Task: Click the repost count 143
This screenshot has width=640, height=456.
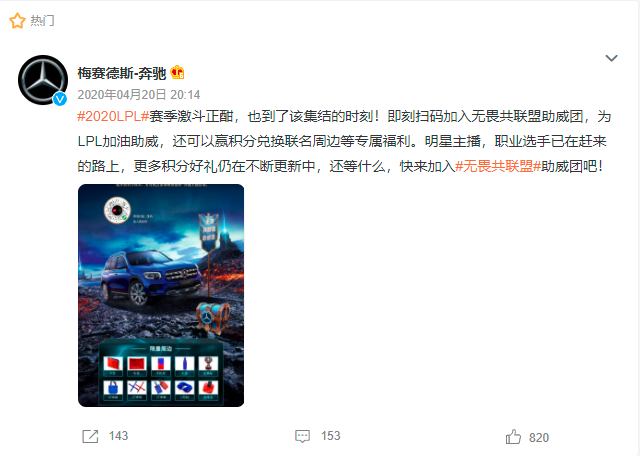Action: (x=118, y=436)
